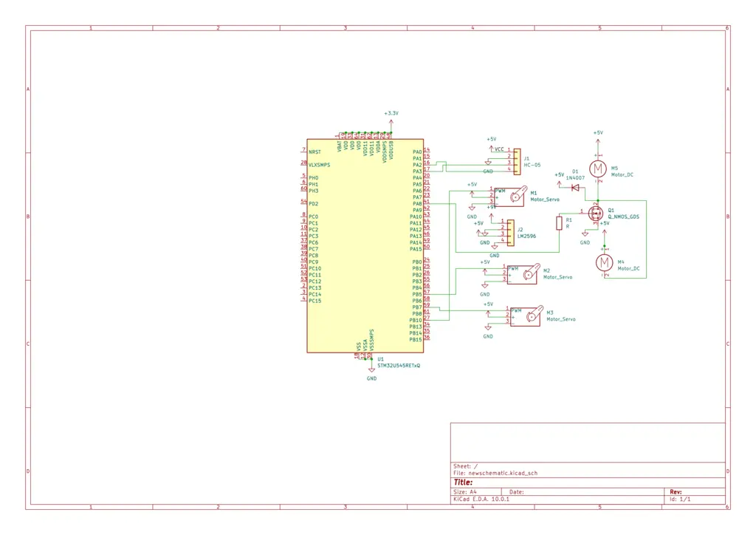Screen dimensions: 756x535
Task: Click the 1N4007 value text
Action: coord(575,178)
